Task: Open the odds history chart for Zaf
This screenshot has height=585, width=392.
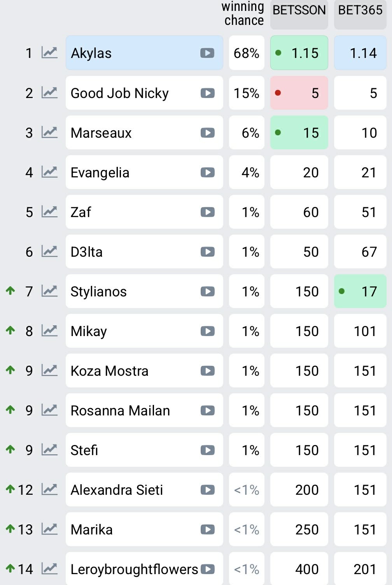Action: [x=49, y=212]
